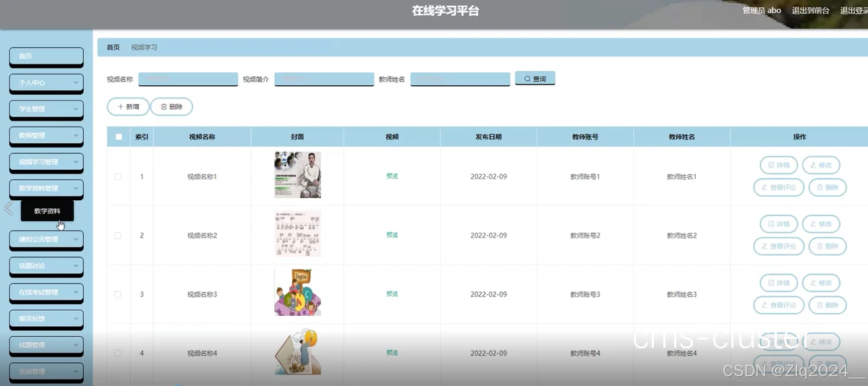Screen dimensions: 868x386
Task: Click the row 删除 button for 视频名称3
Action: (x=827, y=305)
